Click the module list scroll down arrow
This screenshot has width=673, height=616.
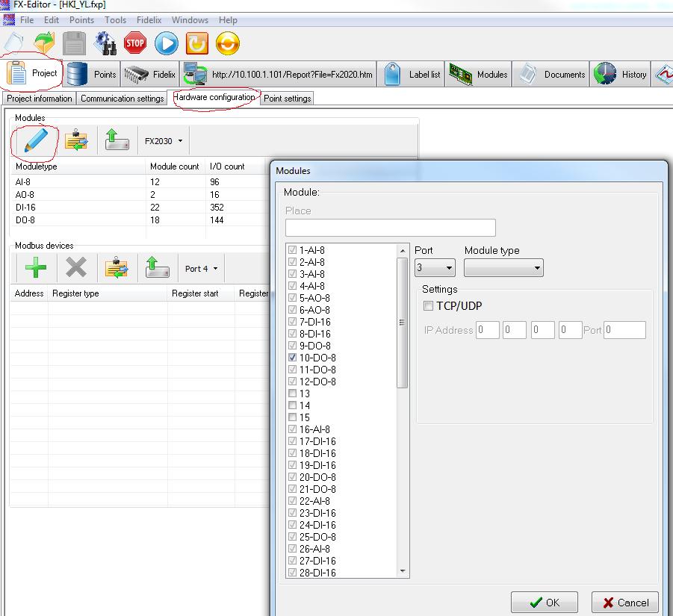[402, 571]
